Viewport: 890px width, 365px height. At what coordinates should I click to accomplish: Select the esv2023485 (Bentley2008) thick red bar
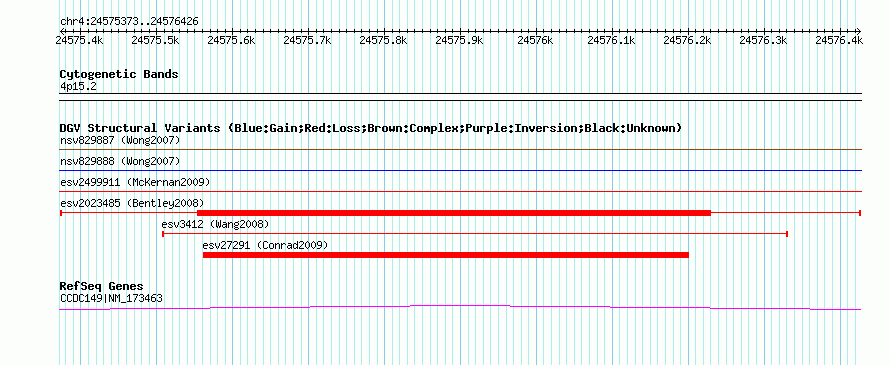pos(454,213)
